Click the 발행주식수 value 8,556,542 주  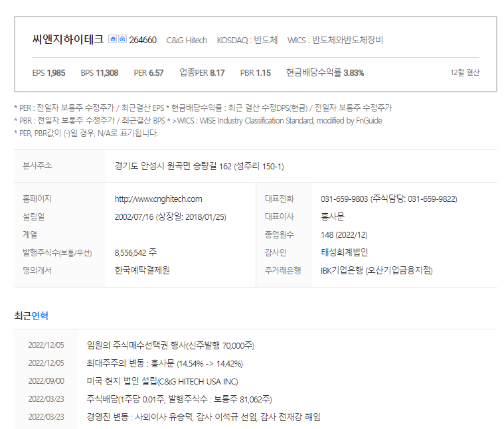click(135, 252)
